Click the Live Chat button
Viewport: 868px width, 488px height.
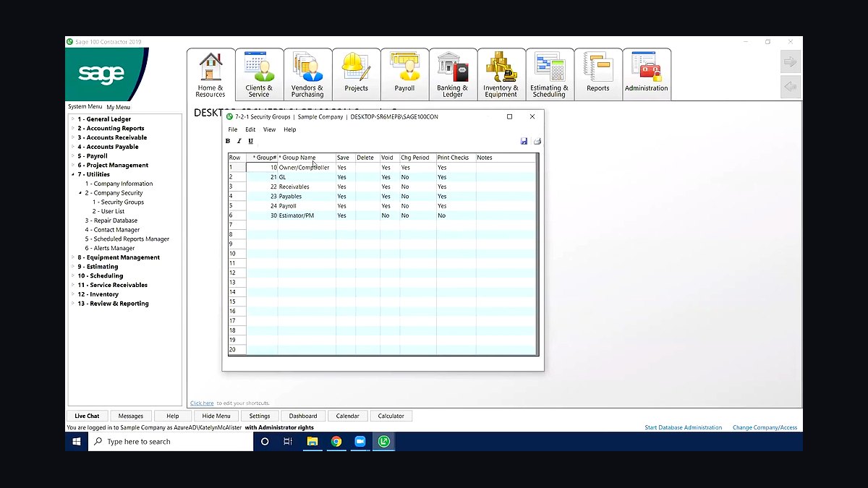pyautogui.click(x=87, y=416)
